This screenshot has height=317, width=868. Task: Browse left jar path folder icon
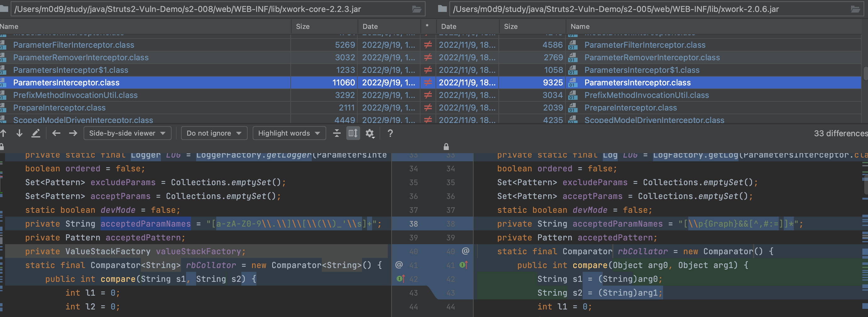click(x=416, y=9)
